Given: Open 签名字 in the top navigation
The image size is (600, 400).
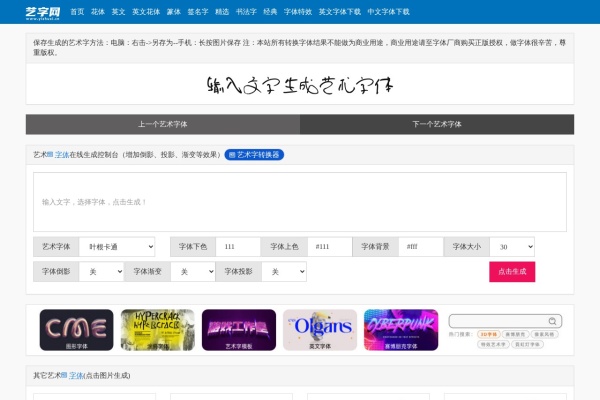Looking at the screenshot, I should pos(198,12).
